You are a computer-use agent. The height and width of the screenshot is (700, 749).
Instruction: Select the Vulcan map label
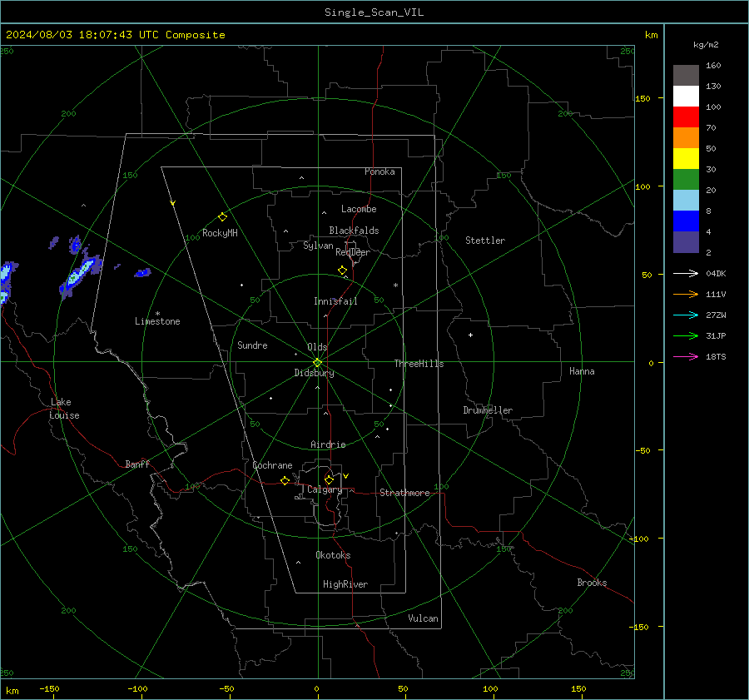point(423,618)
